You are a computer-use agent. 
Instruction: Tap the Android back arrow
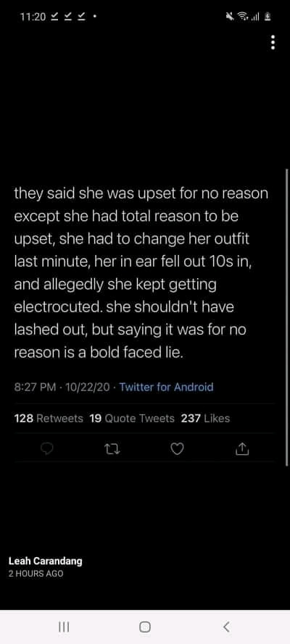click(226, 627)
